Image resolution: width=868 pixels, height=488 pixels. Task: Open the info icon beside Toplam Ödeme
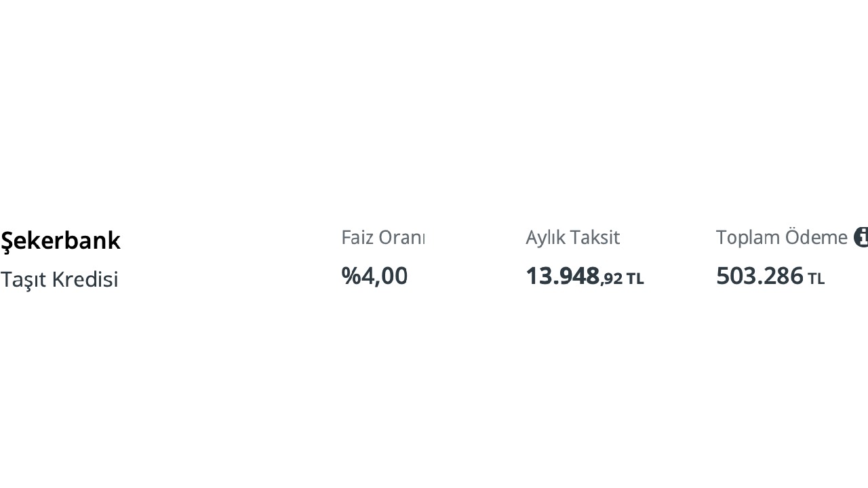[x=861, y=237]
